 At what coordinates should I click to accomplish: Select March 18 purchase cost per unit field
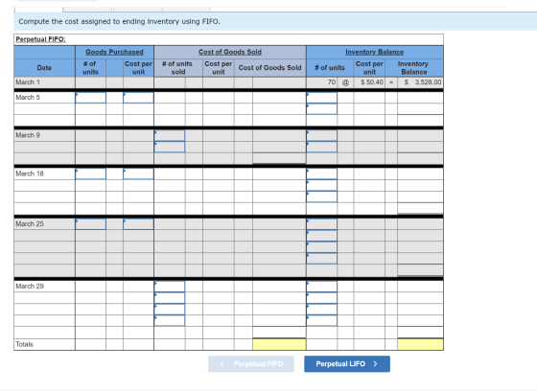[138, 173]
